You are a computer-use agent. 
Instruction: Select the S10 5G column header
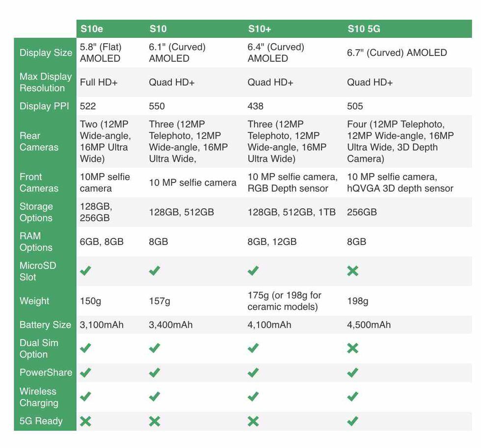(364, 29)
